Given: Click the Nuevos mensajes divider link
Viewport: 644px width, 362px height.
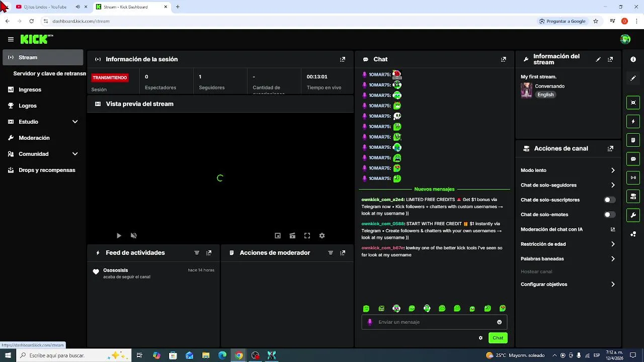Looking at the screenshot, I should (434, 189).
